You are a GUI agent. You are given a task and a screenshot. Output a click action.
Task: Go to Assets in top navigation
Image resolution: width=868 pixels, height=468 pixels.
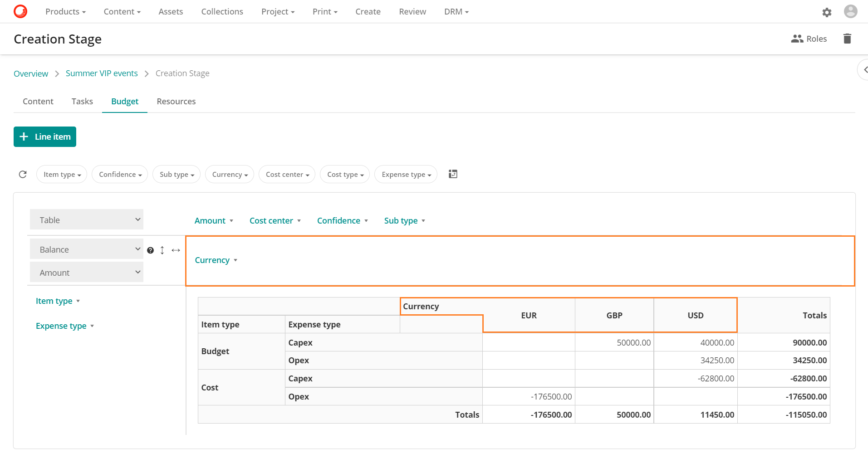pos(171,12)
